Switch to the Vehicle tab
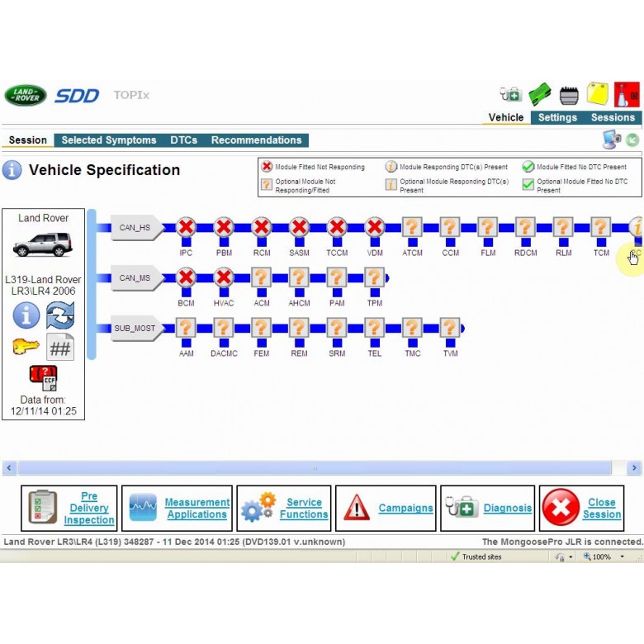The width and height of the screenshot is (644, 644). 506,117
